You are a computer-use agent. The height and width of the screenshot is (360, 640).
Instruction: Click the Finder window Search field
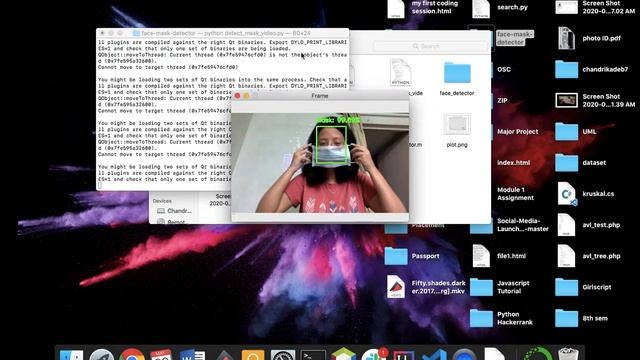(x=431, y=47)
